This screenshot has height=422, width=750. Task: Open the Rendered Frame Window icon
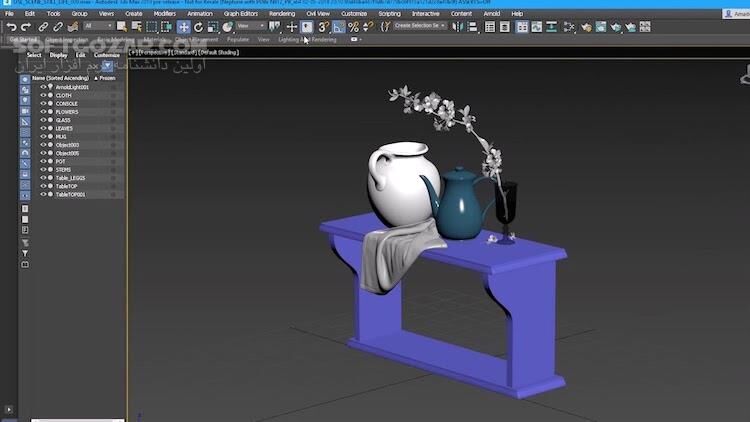[601, 27]
